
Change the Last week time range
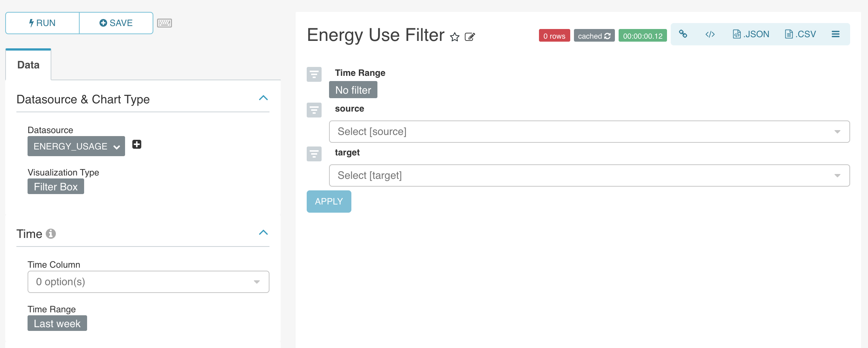click(57, 323)
